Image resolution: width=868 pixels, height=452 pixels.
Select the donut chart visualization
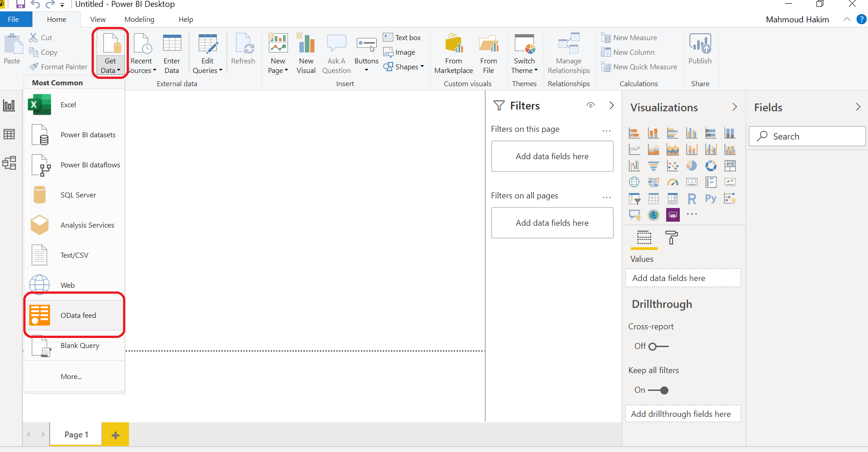(x=711, y=166)
